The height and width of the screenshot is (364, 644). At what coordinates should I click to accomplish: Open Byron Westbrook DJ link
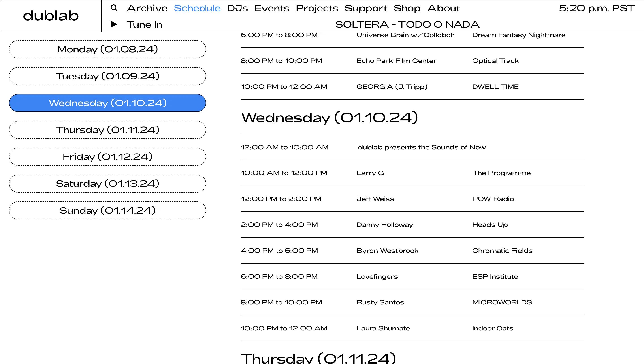click(387, 251)
